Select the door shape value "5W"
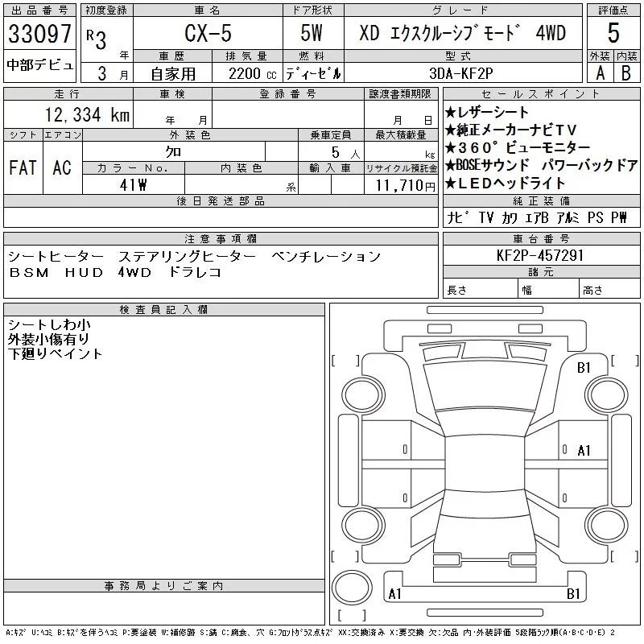The image size is (644, 644). click(x=312, y=33)
